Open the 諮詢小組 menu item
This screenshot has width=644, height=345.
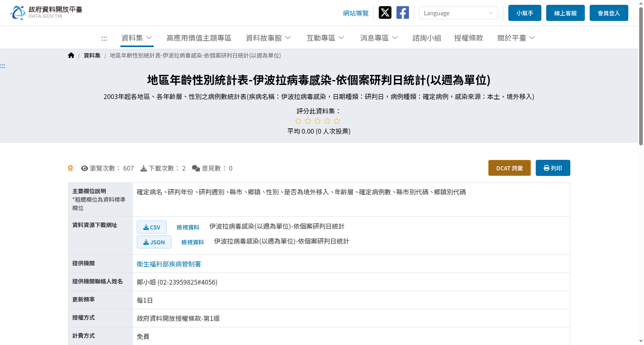click(427, 38)
